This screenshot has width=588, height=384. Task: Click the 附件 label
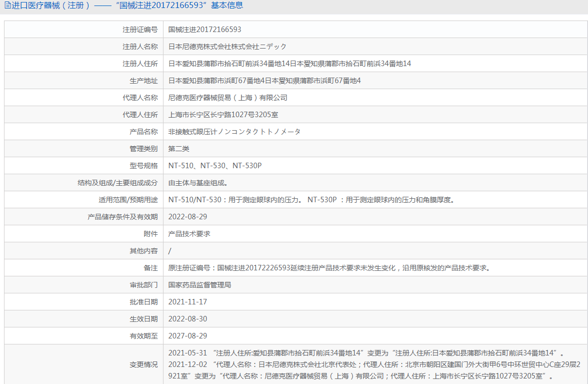(151, 234)
